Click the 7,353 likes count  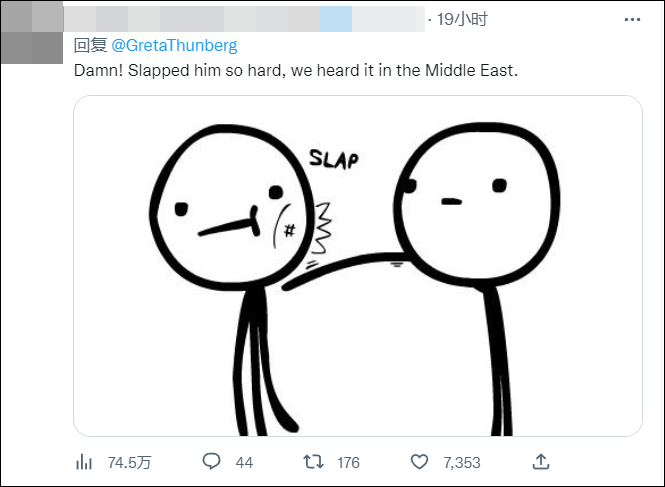462,462
